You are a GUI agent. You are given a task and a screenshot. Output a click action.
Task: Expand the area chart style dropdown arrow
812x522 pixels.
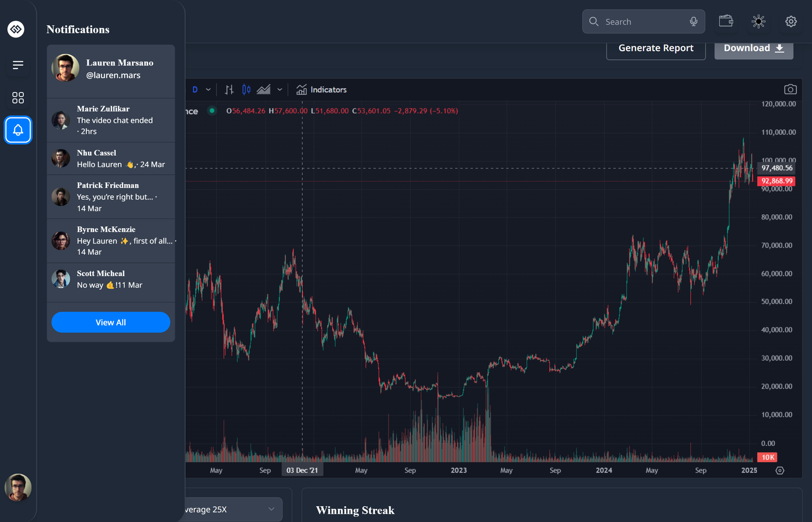pyautogui.click(x=280, y=90)
